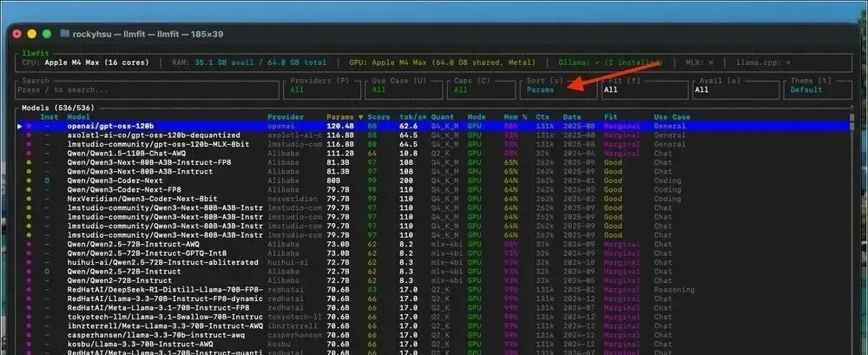Click the cursor arrow beside openai/gpt-oss-120b

click(19, 126)
